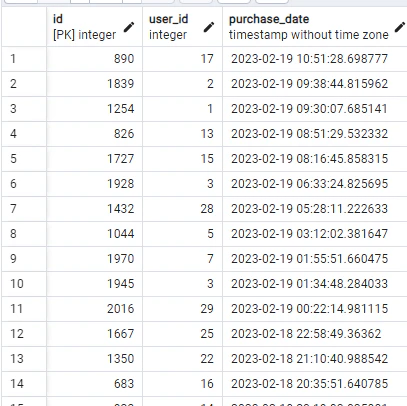Click the id cell 890

[x=94, y=59]
